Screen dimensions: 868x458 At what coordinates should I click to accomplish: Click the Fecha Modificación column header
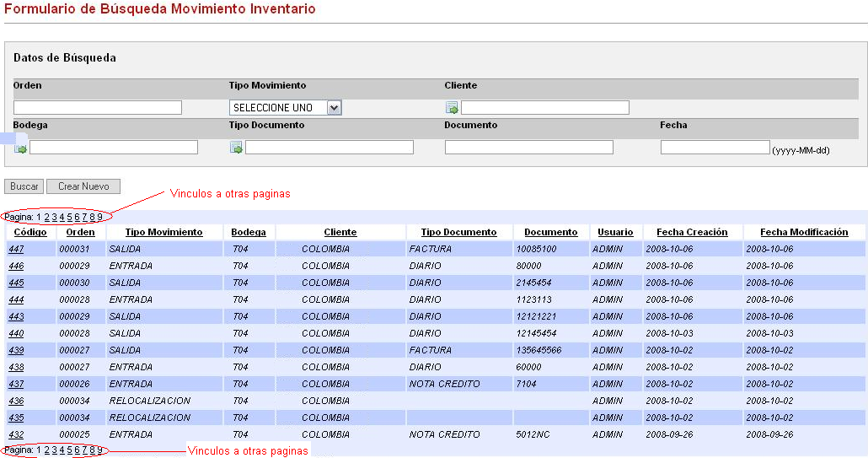804,232
